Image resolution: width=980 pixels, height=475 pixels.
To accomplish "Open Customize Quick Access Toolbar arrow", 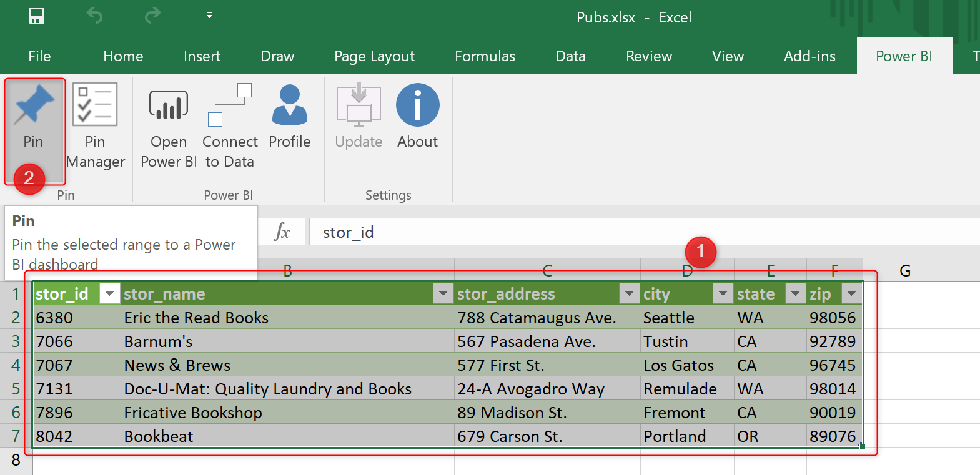I will point(209,16).
